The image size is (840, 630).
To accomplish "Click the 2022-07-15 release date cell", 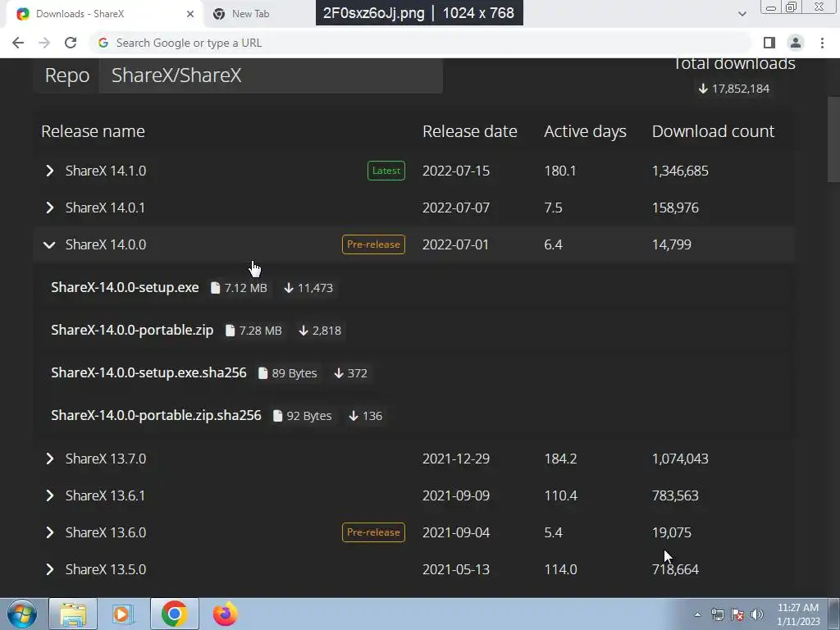I will click(456, 171).
